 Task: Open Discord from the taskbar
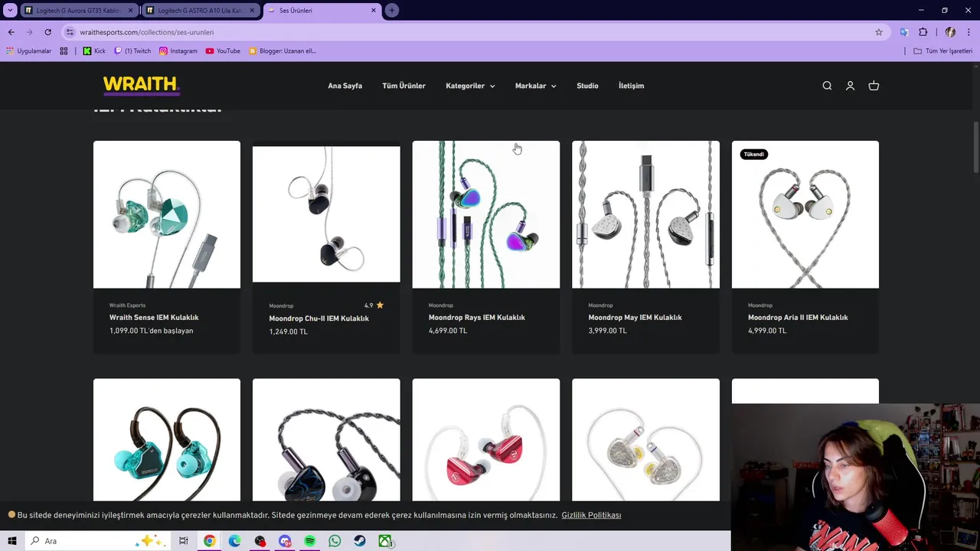point(285,541)
